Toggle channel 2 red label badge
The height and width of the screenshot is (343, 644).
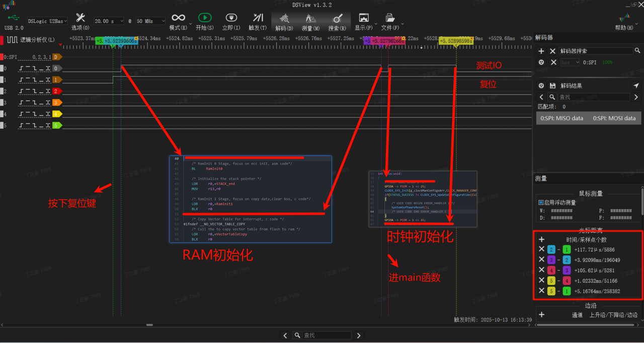tap(57, 91)
